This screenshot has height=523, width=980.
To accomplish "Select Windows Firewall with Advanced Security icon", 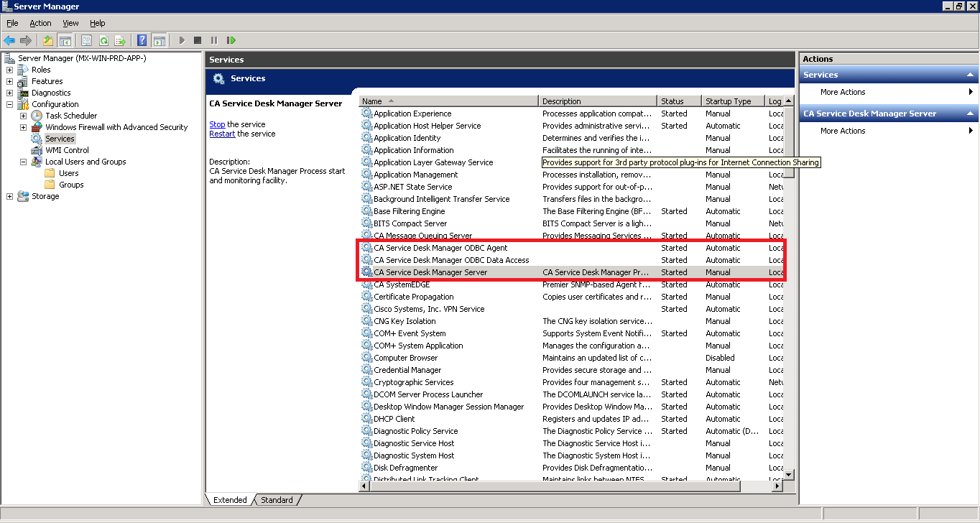I will (37, 127).
